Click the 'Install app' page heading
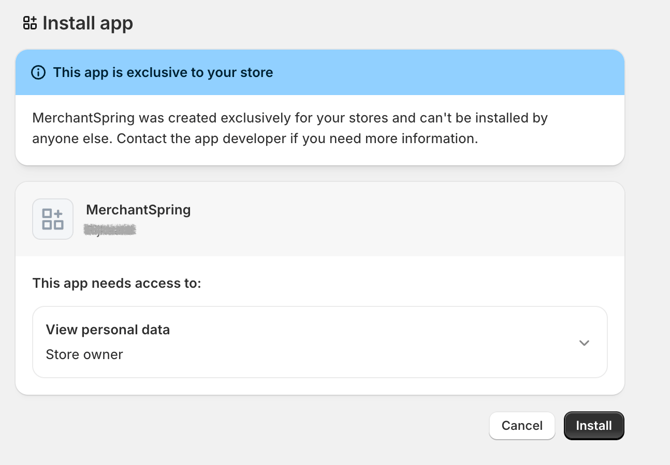Image resolution: width=670 pixels, height=465 pixels. 88,23
